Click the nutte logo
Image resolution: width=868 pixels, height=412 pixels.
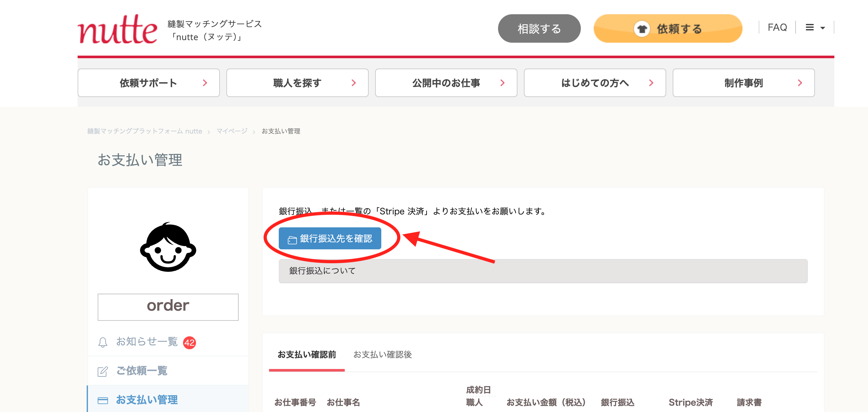coord(117,29)
